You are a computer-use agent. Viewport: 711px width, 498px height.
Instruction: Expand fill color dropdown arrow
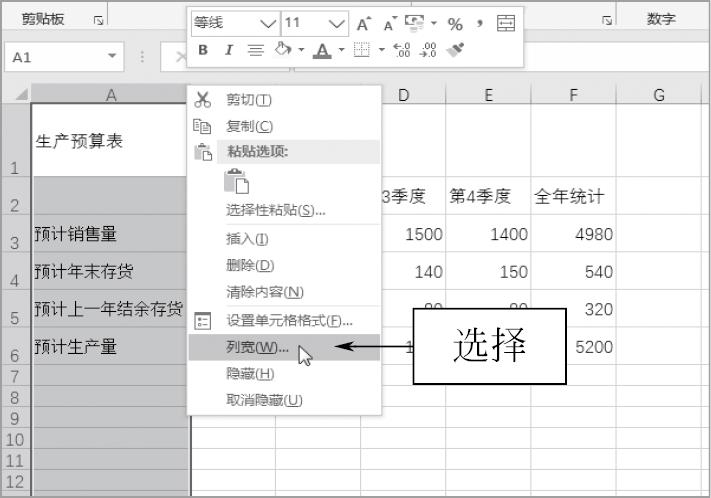tap(301, 50)
